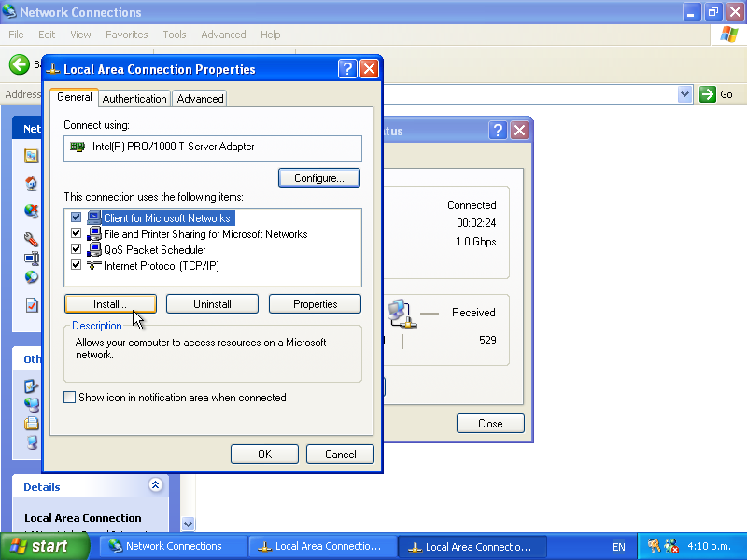Collapse the Details panel chevron
747x560 pixels.
click(155, 484)
